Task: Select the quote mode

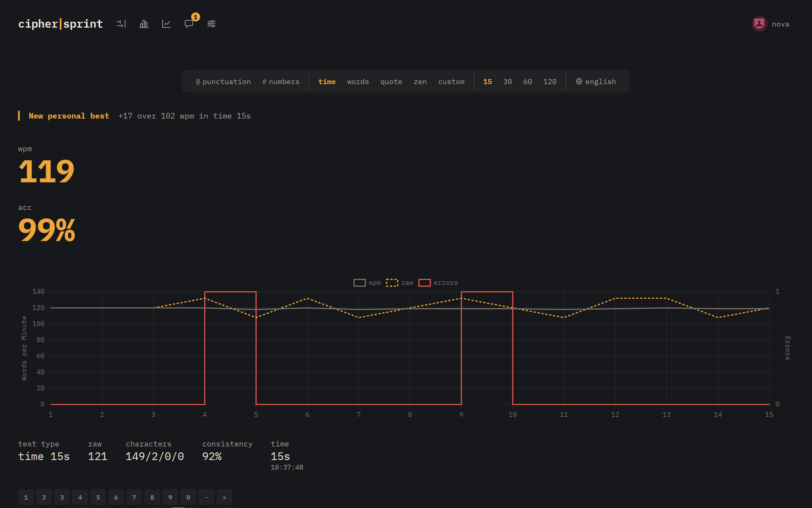Action: pyautogui.click(x=391, y=82)
